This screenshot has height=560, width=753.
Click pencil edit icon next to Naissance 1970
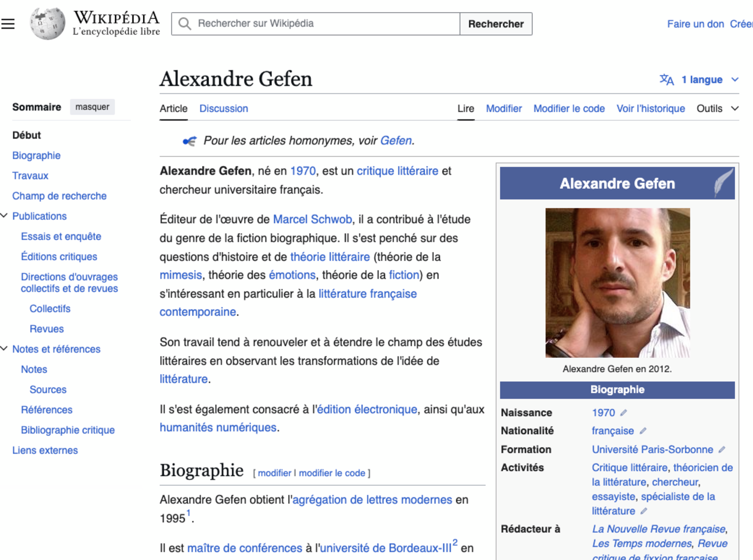pos(624,412)
